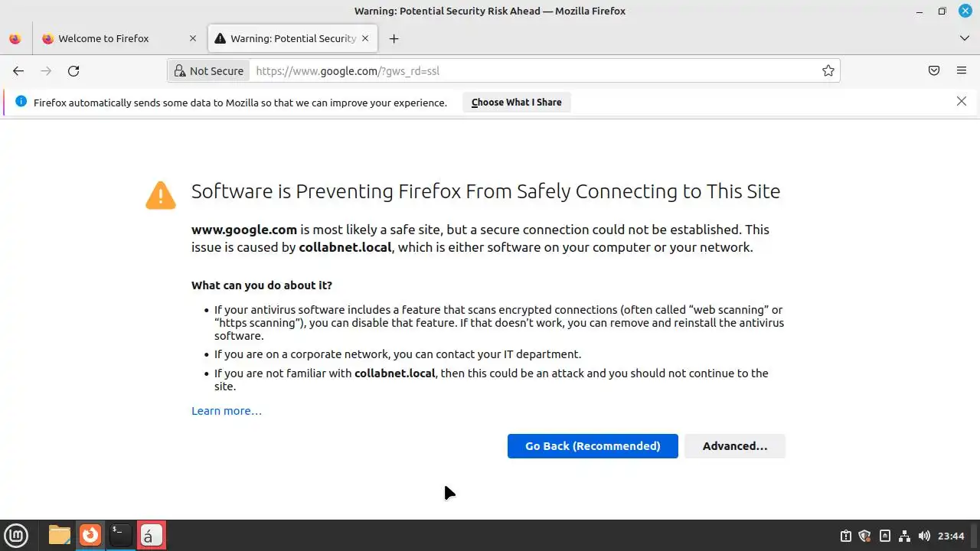Viewport: 980px width, 551px height.
Task: Open a new tab with the plus icon
Action: [394, 38]
